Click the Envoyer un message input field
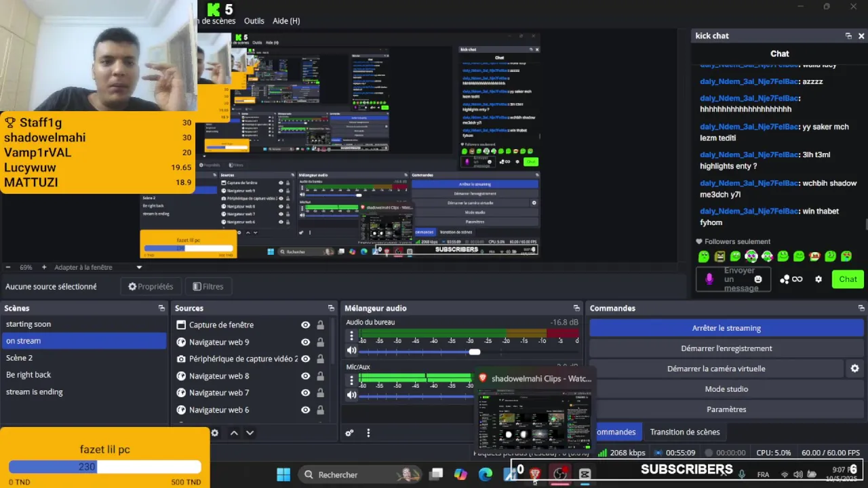The image size is (868, 488). (732, 279)
